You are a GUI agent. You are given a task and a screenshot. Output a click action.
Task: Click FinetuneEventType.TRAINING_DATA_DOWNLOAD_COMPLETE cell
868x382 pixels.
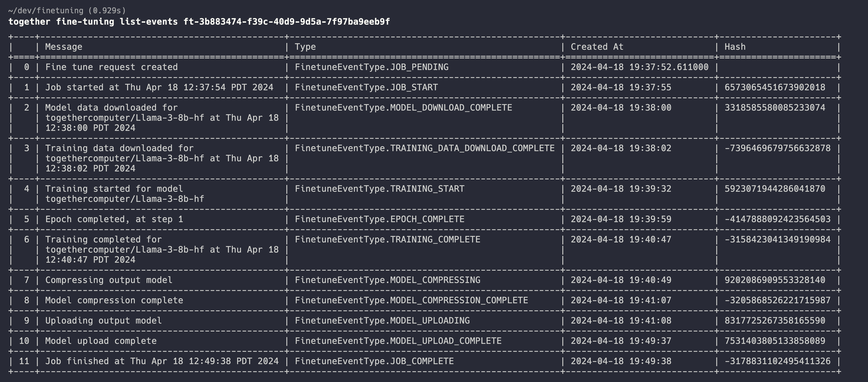[x=425, y=148]
